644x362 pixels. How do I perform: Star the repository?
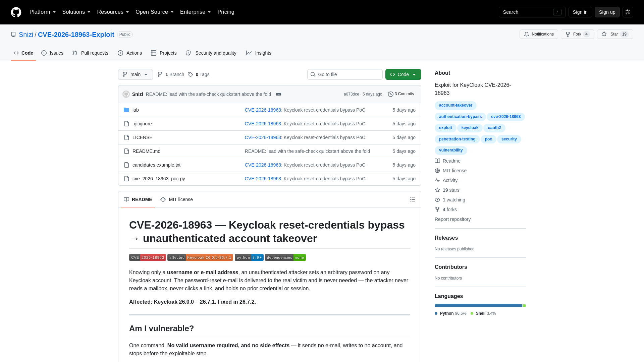(x=615, y=34)
